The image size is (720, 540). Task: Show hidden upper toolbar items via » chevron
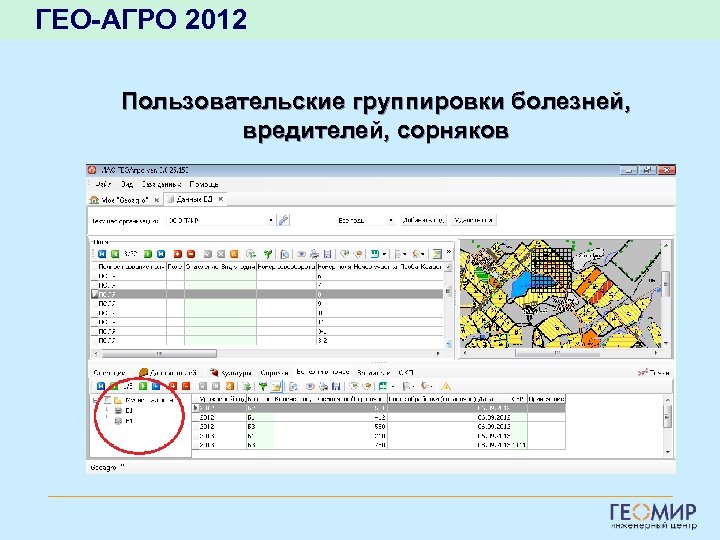click(449, 252)
